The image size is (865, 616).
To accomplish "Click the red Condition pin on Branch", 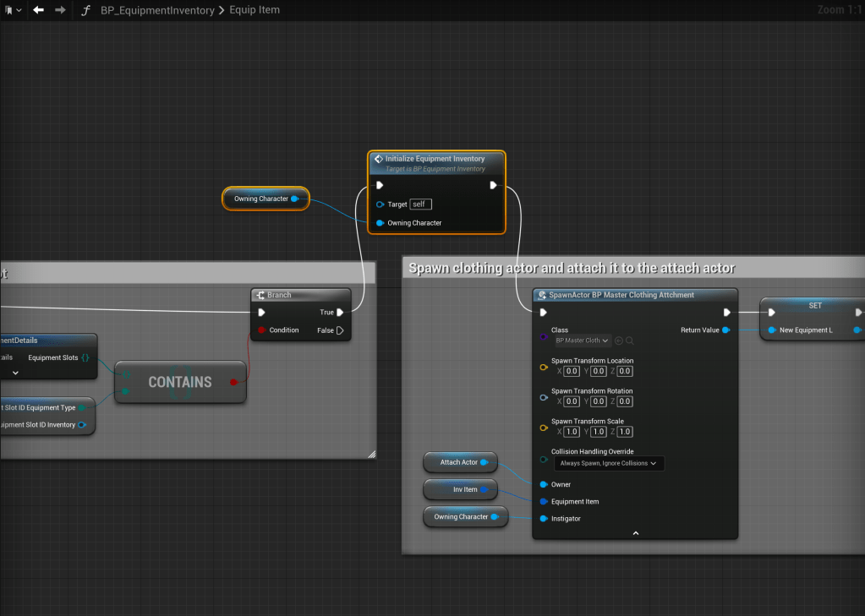I will coord(261,330).
